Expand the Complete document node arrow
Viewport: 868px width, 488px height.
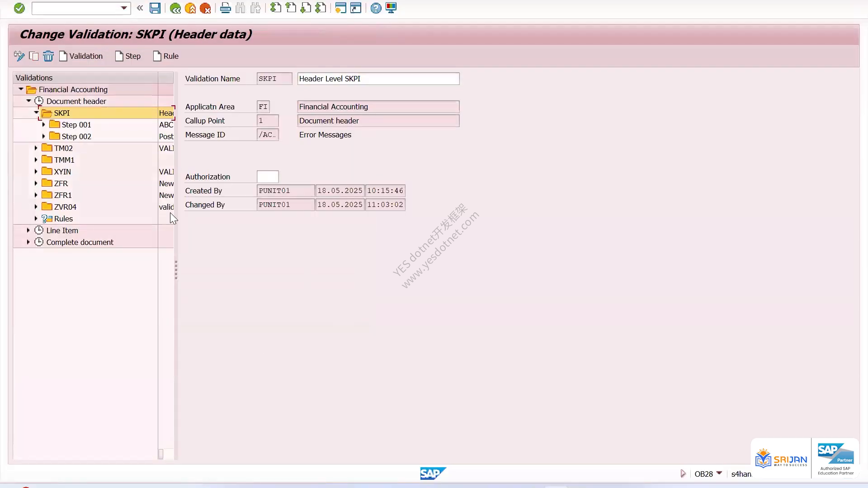pos(28,242)
